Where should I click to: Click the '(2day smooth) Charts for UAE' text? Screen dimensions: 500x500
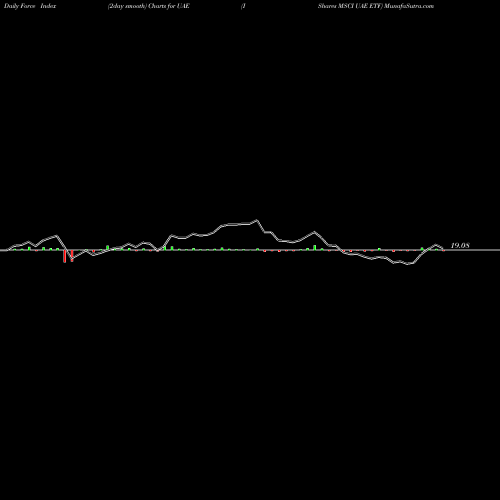pos(149,6)
